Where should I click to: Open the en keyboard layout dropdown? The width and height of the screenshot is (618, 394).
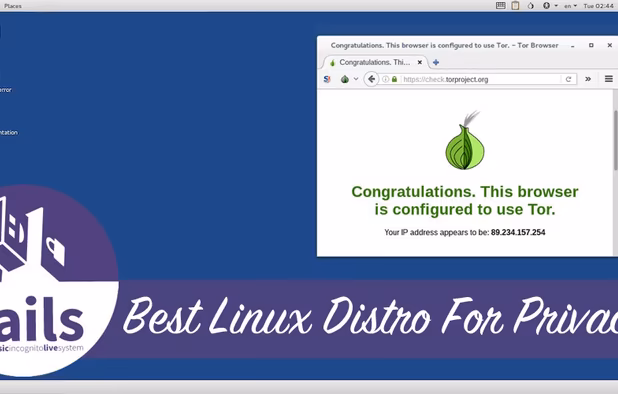(570, 6)
